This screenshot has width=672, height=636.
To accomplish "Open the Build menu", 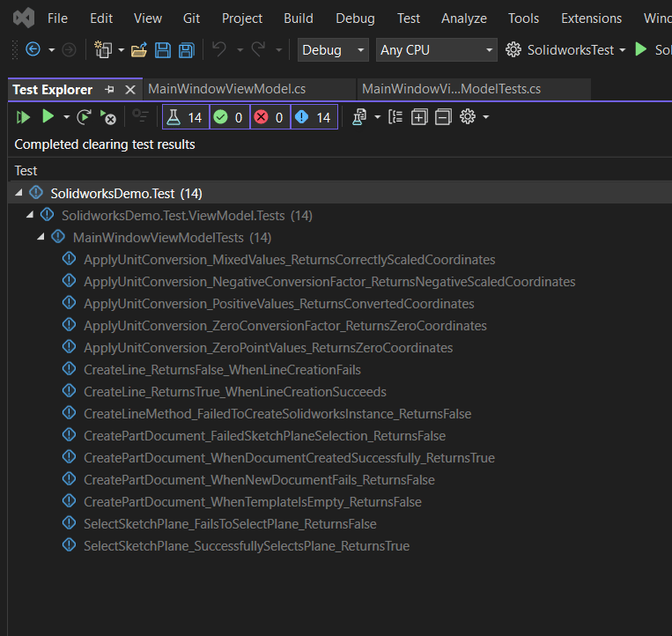I will pyautogui.click(x=299, y=18).
